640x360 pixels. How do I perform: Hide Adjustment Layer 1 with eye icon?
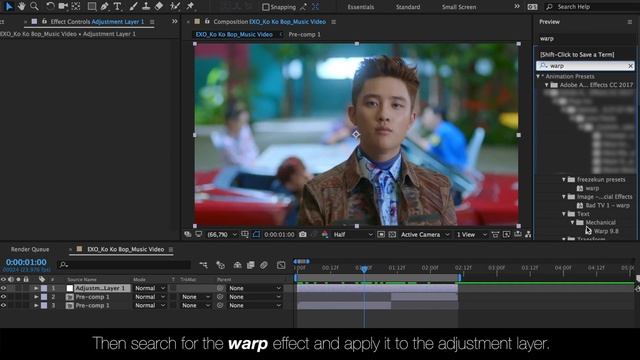click(x=3, y=288)
